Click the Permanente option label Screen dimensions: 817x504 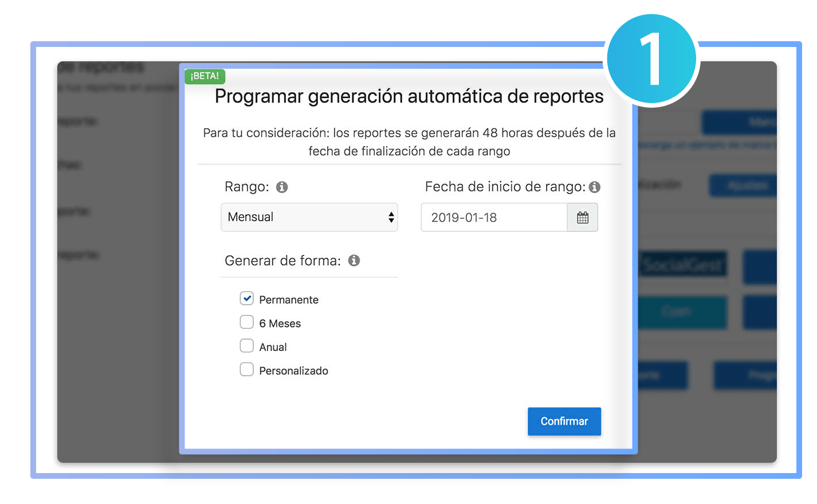(x=289, y=300)
